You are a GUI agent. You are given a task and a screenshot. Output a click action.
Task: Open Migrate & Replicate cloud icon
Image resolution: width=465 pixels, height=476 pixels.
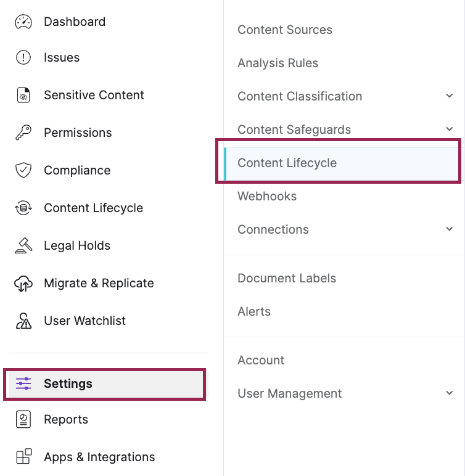(23, 283)
